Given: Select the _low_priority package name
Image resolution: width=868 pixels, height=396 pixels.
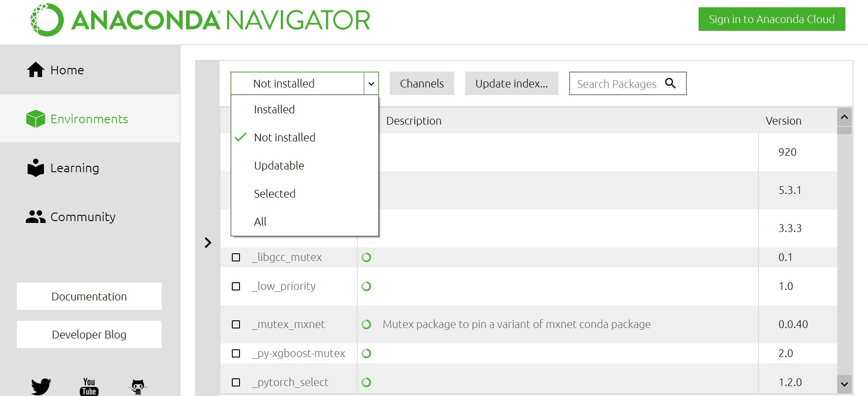Looking at the screenshot, I should 284,286.
